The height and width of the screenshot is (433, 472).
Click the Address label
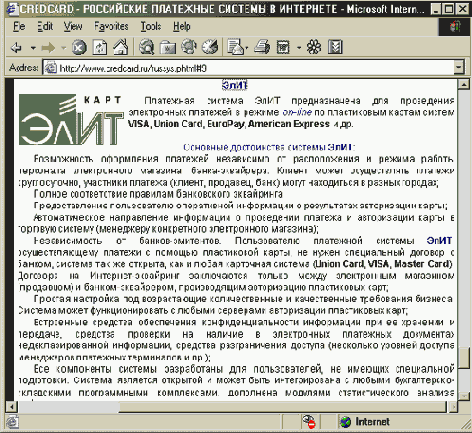coord(23,68)
